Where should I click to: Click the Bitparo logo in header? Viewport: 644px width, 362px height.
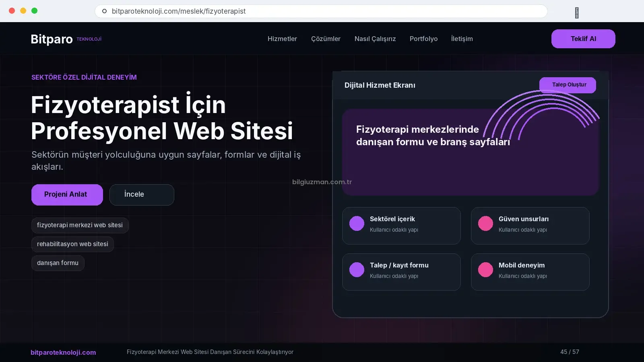pos(52,39)
